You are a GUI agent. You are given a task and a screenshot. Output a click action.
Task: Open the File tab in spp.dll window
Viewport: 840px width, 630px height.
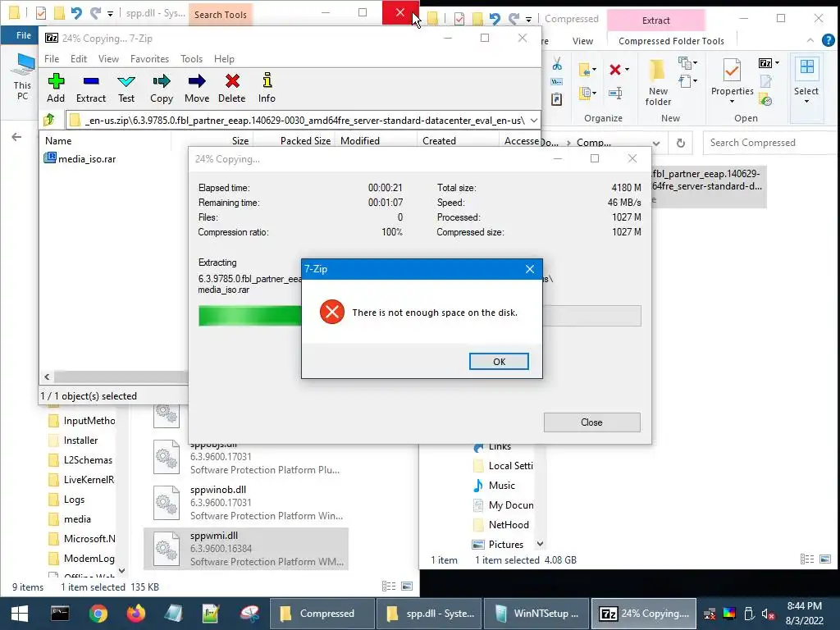pyautogui.click(x=24, y=35)
